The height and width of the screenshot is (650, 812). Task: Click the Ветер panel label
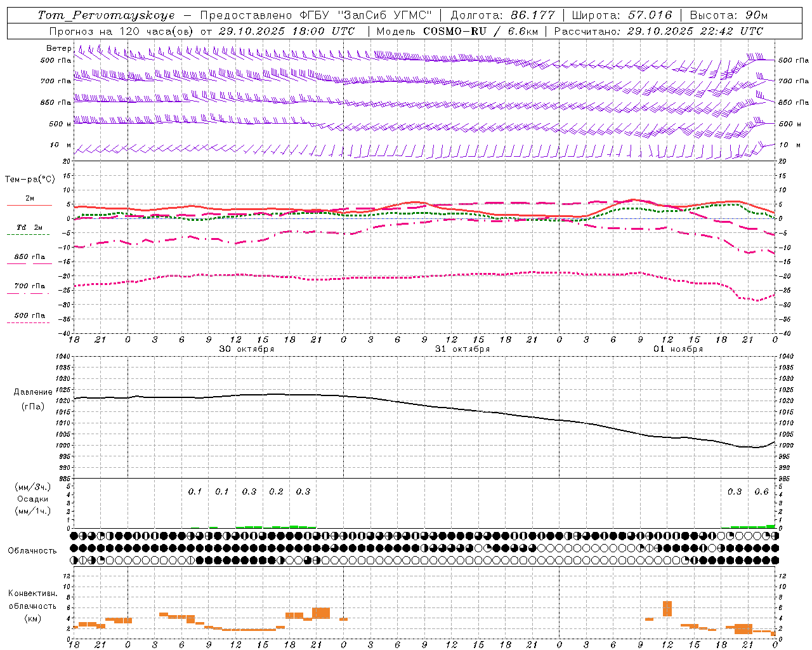point(59,48)
